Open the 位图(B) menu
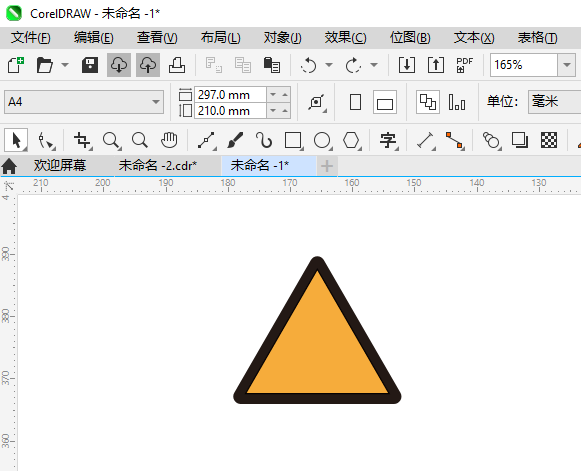The image size is (581, 471). tap(410, 37)
